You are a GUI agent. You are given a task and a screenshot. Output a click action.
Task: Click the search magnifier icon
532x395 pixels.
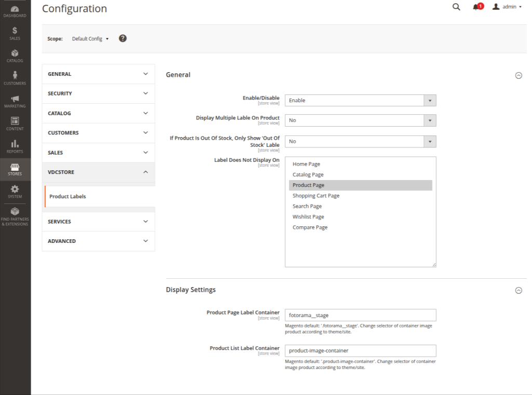(456, 7)
